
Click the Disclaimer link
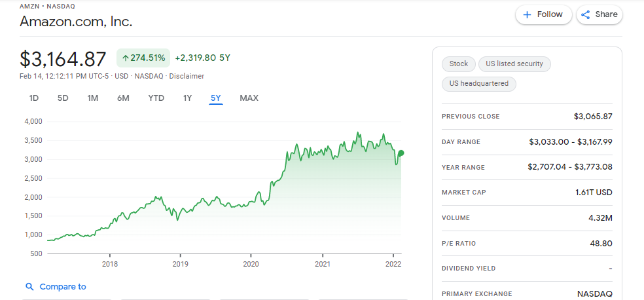[x=187, y=76]
